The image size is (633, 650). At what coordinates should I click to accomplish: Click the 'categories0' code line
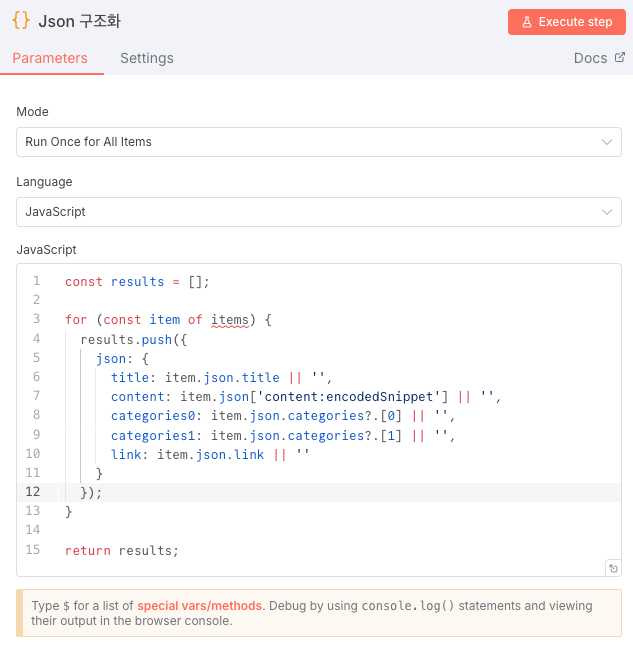point(283,416)
